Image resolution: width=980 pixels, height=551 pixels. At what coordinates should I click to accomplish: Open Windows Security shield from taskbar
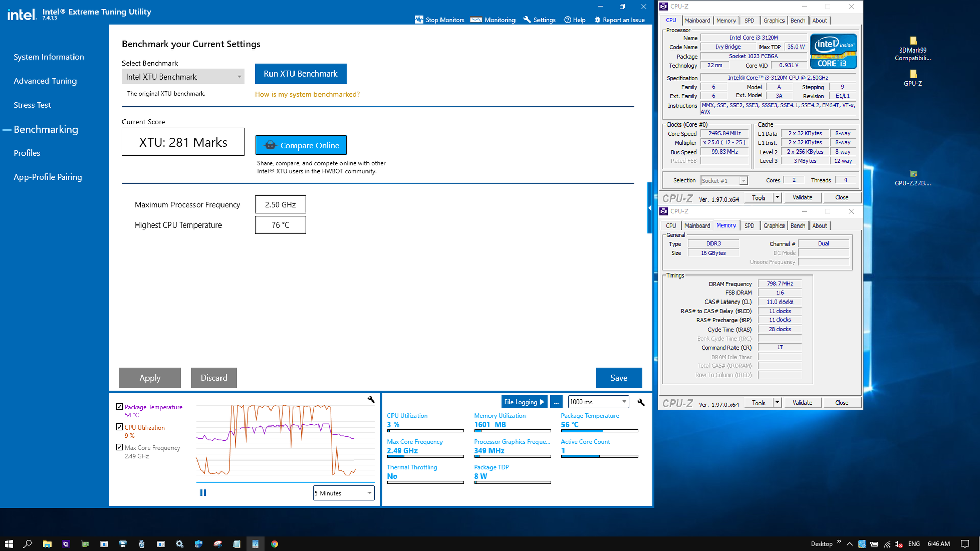[199, 544]
